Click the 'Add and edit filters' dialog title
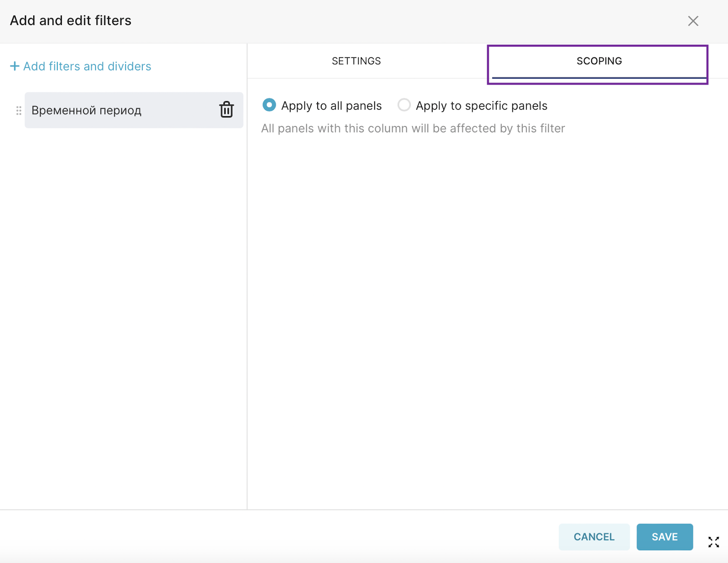 [x=71, y=20]
